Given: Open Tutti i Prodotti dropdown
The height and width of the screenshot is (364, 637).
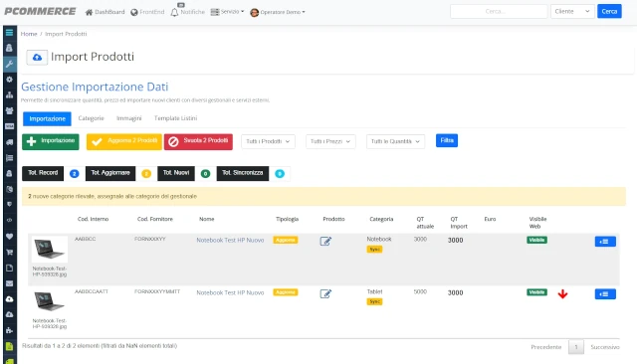Looking at the screenshot, I should (x=268, y=141).
